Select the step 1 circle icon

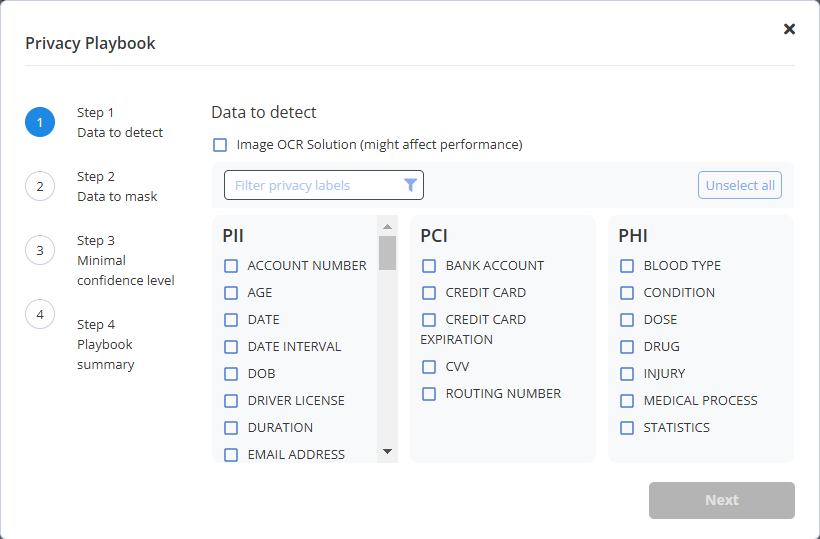(x=40, y=122)
